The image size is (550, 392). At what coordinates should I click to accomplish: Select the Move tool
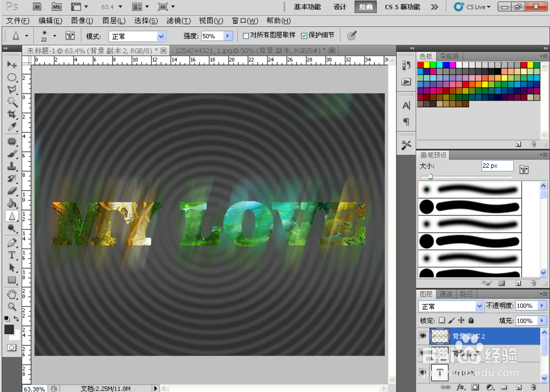[12, 64]
